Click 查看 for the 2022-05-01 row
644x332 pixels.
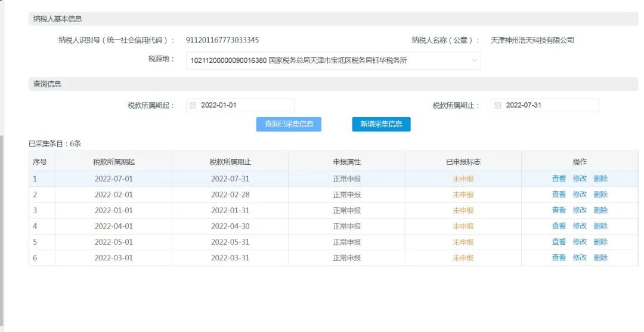(x=559, y=242)
